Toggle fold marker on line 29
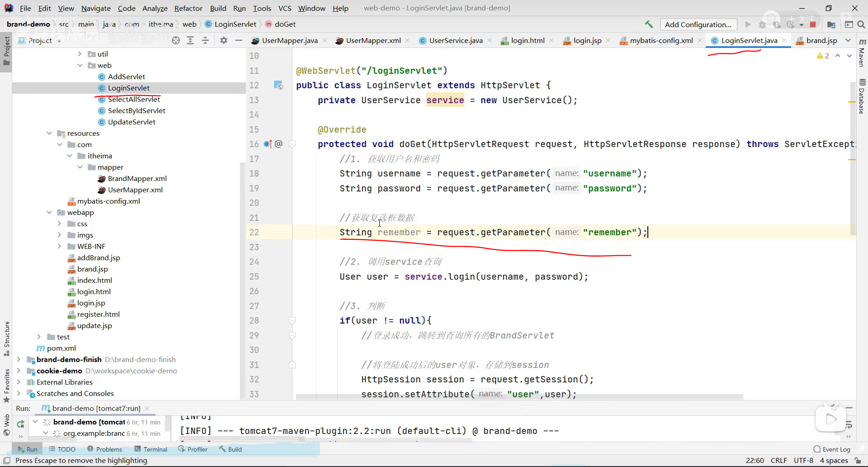This screenshot has width=868, height=467. tap(292, 335)
